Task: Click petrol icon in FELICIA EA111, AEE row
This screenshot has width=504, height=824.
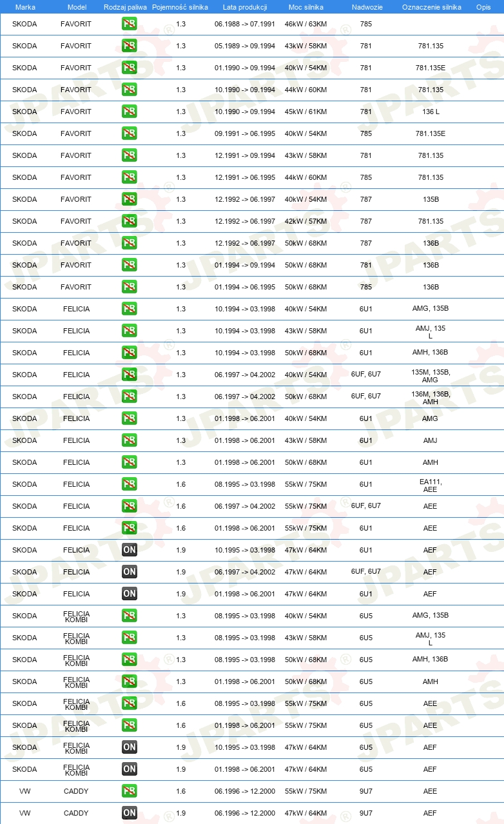Action: tap(129, 484)
